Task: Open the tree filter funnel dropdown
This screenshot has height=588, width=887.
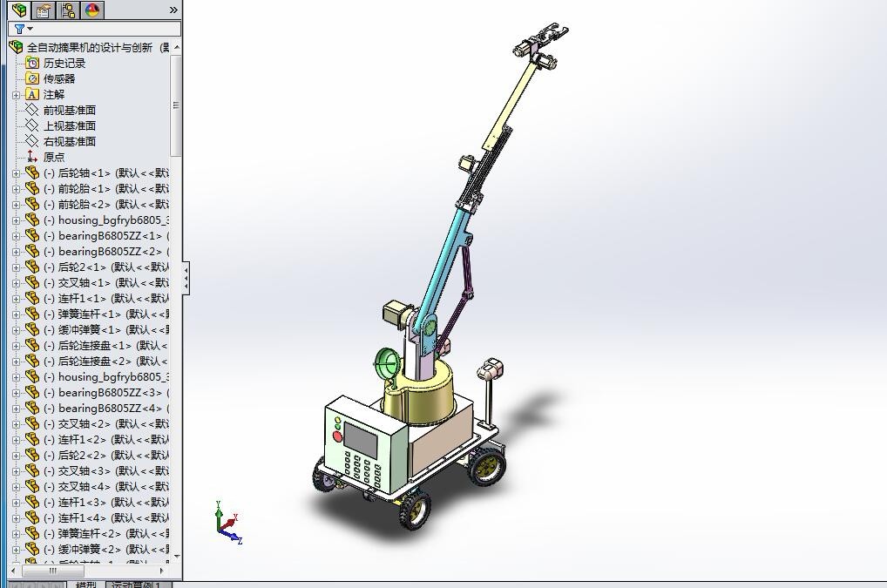Action: (24, 28)
